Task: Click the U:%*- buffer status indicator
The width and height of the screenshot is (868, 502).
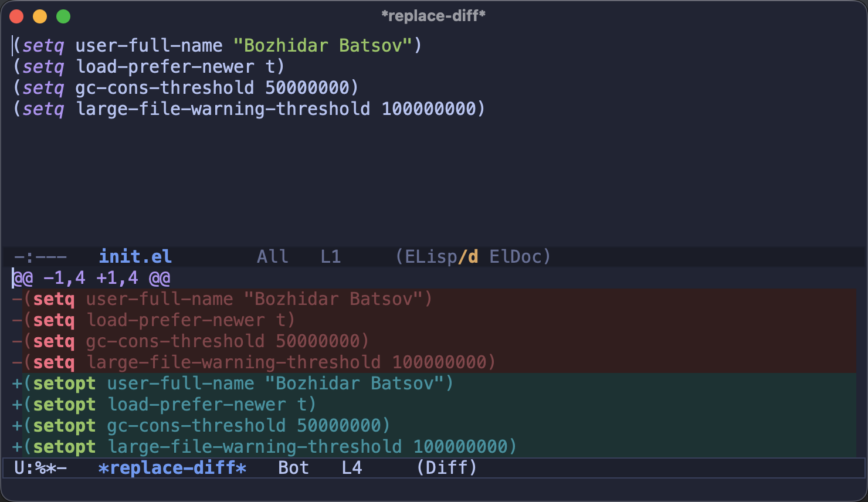Action: click(40, 467)
